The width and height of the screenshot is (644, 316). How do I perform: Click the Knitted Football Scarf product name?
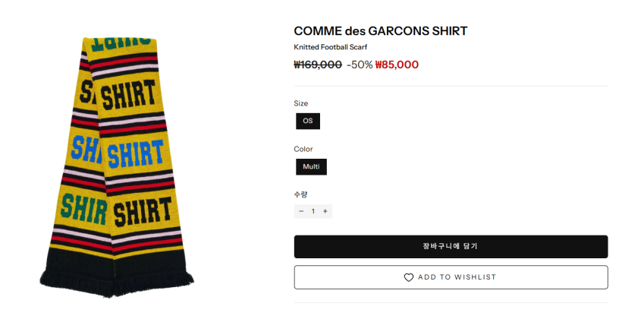[x=330, y=47]
